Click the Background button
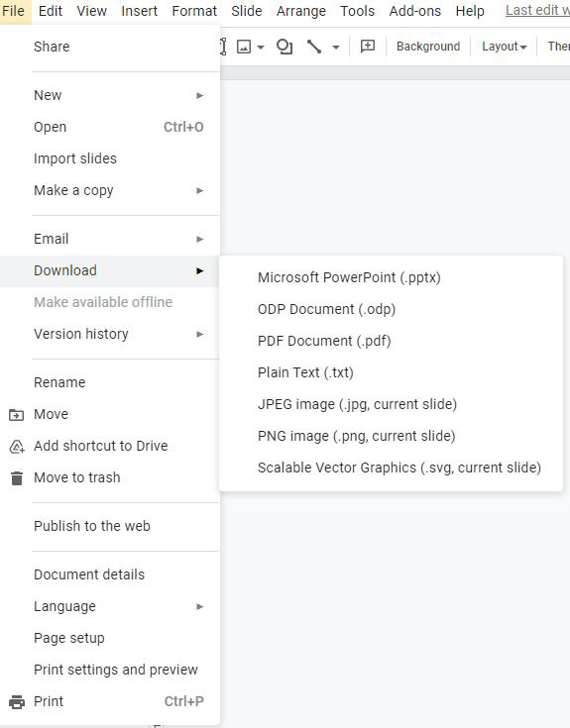The height and width of the screenshot is (728, 570). [x=428, y=47]
